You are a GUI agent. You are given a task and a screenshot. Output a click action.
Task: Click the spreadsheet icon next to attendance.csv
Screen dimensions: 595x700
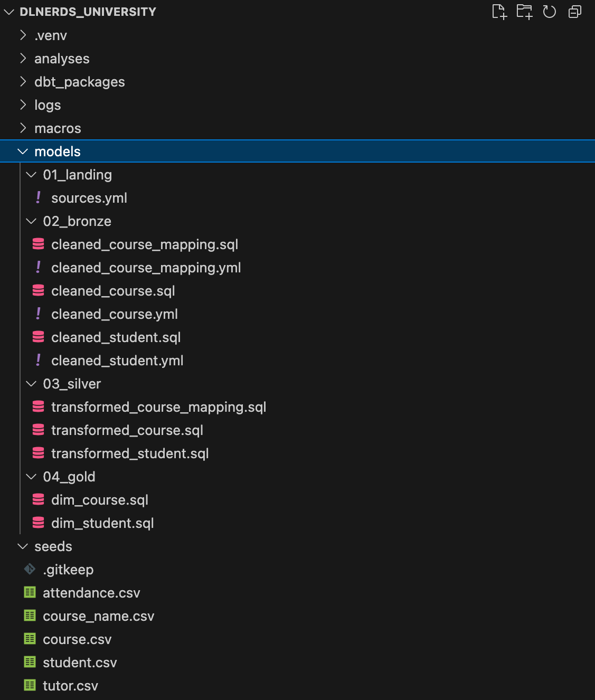pyautogui.click(x=30, y=592)
